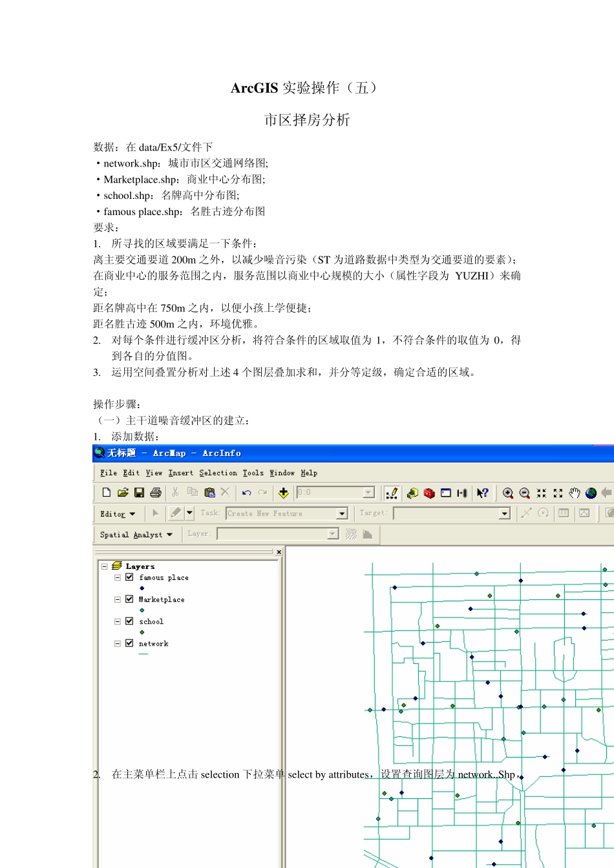The width and height of the screenshot is (614, 868).
Task: Toggle the school layer visibility
Action: [x=129, y=621]
